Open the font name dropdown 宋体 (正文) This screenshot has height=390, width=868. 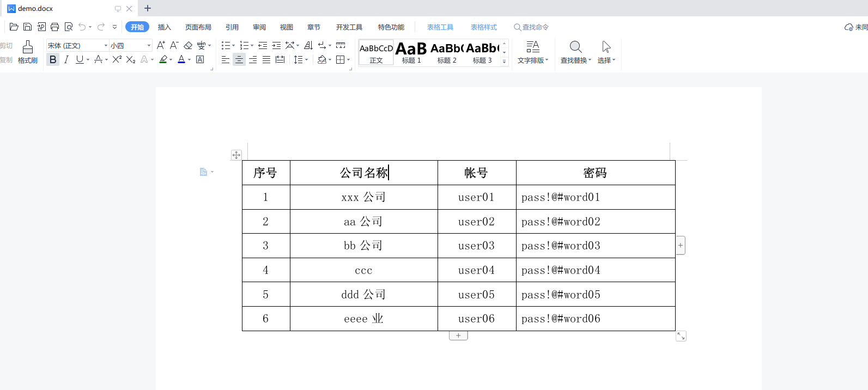(x=106, y=46)
